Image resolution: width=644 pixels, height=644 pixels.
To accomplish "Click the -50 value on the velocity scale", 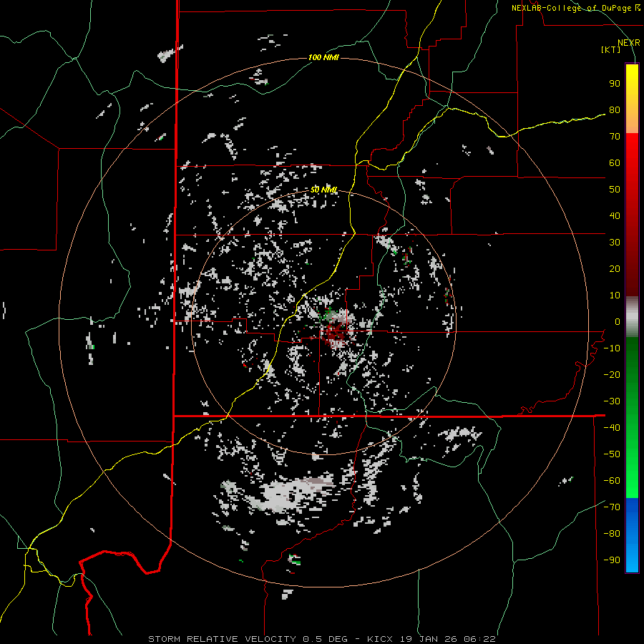I will point(612,454).
